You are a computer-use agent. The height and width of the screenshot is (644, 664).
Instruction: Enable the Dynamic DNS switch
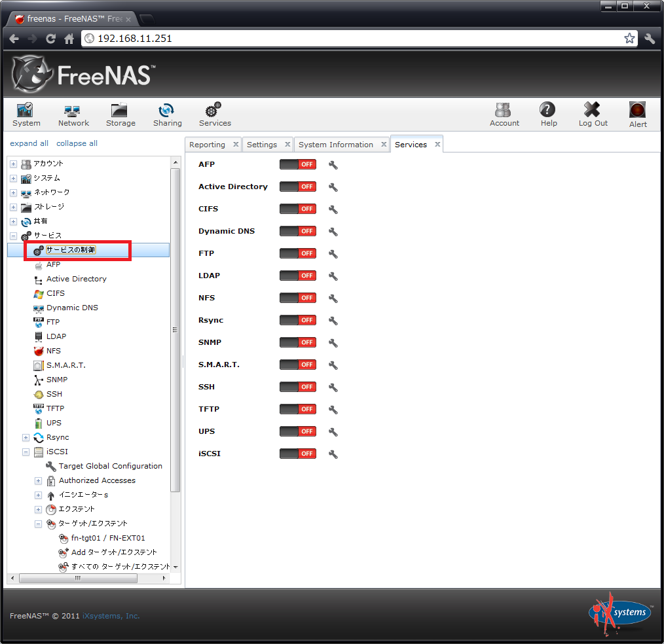[298, 231]
